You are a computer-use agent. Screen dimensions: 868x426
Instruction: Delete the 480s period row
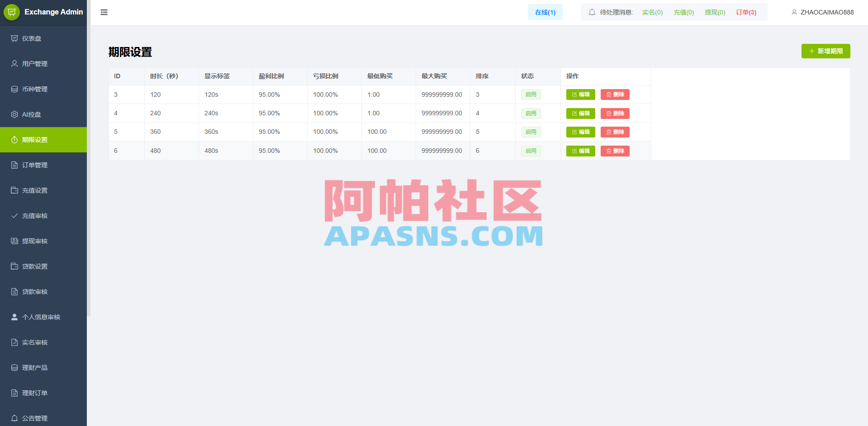[x=615, y=151]
